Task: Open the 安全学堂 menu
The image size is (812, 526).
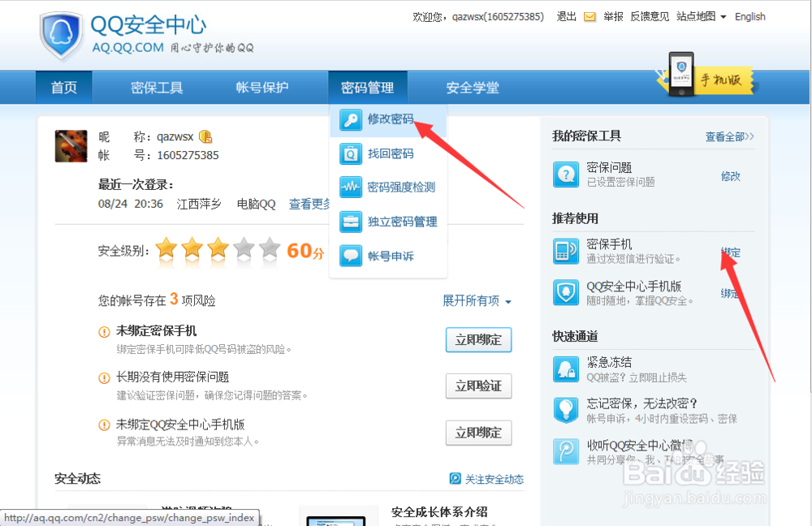Action: click(473, 87)
